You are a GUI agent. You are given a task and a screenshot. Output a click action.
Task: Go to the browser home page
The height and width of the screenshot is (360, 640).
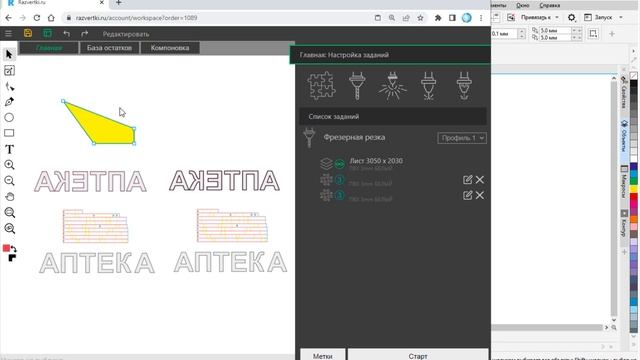[51, 18]
